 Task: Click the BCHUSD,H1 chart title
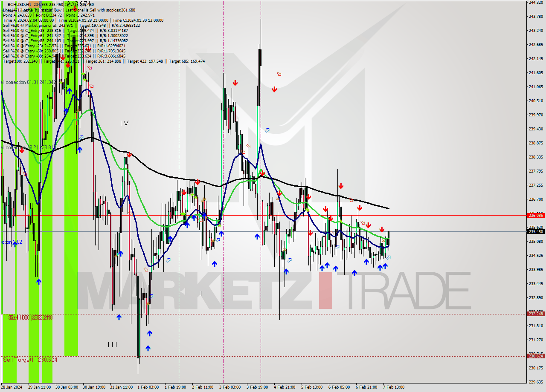[19, 5]
